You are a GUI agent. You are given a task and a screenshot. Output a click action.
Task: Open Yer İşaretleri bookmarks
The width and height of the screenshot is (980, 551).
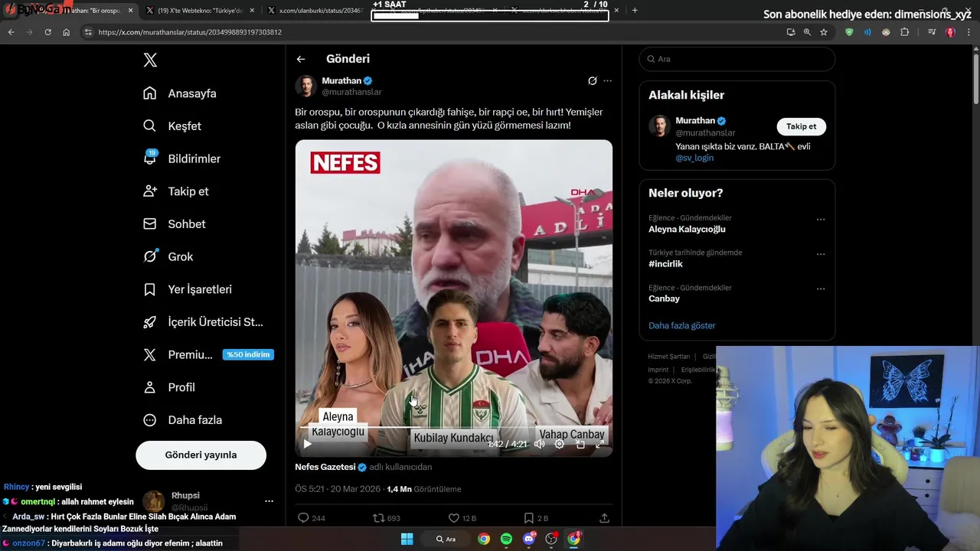pos(188,289)
